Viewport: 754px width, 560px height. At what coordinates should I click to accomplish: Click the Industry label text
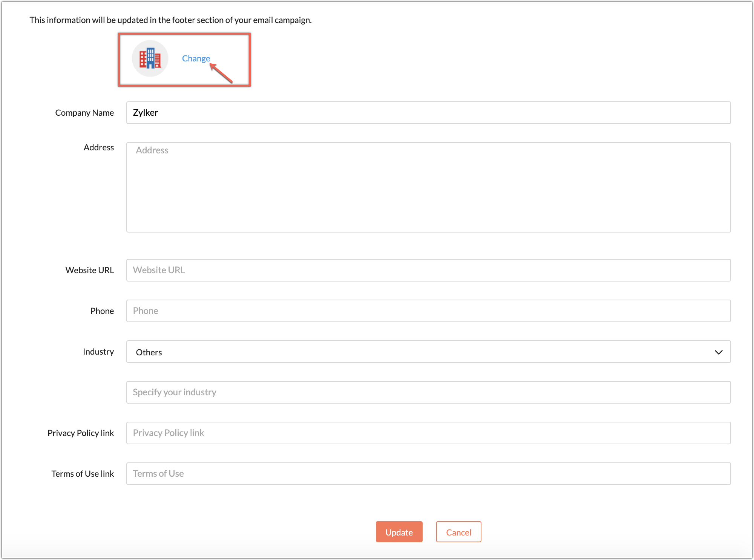tap(98, 352)
